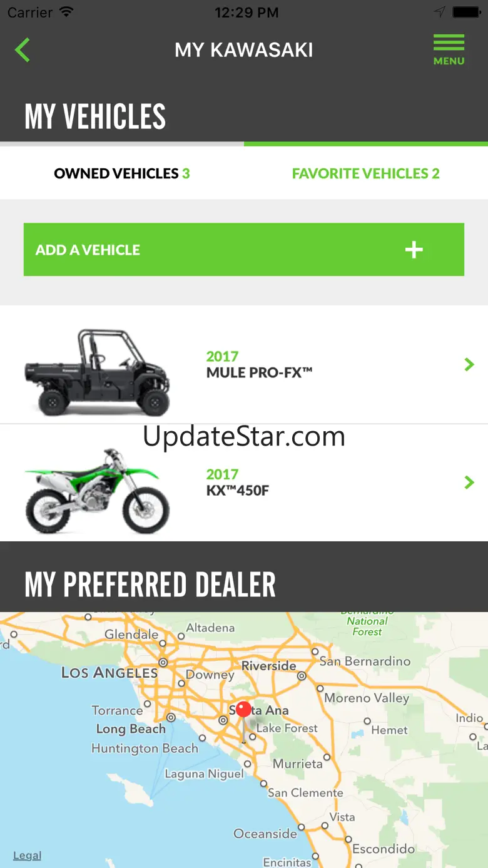Open the 2017 MULE PRO-FX entry

[244, 365]
